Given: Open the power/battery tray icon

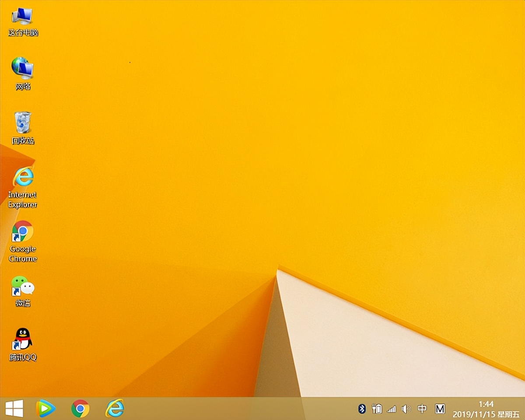Looking at the screenshot, I should point(377,409).
